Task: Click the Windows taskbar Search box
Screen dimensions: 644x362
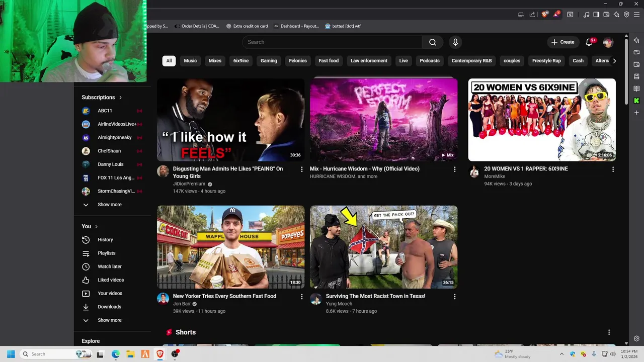Action: click(x=55, y=354)
